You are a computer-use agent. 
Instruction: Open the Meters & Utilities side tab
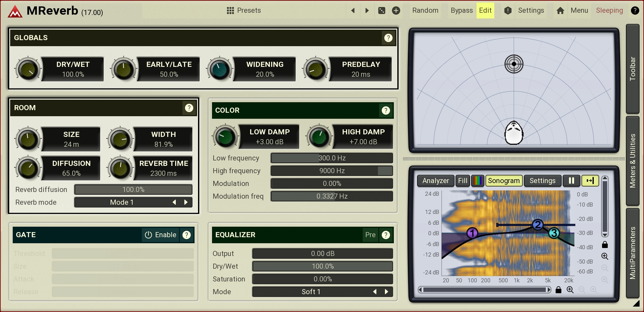(633, 161)
